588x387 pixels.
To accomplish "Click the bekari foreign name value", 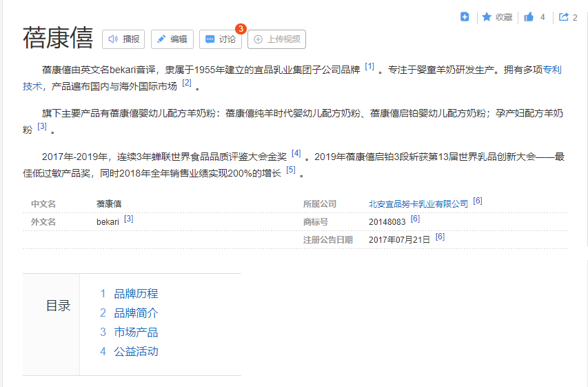I will pos(108,222).
